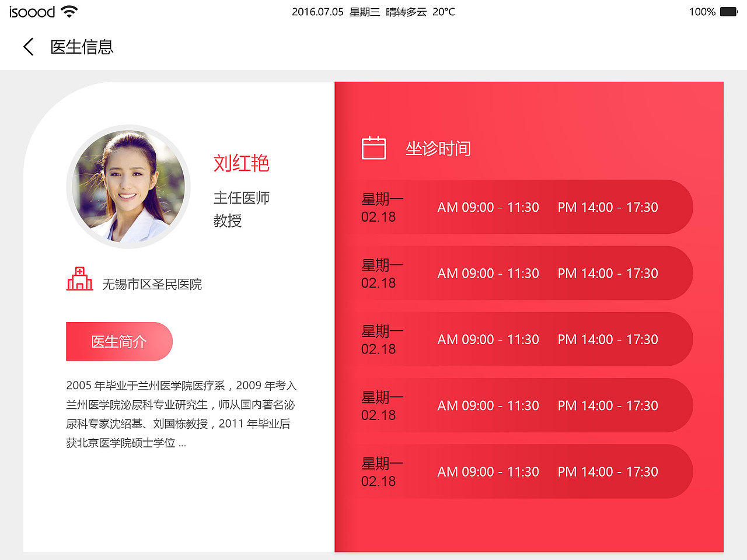The width and height of the screenshot is (747, 560).
Task: Tap the 主任医师 title text
Action: pyautogui.click(x=242, y=198)
